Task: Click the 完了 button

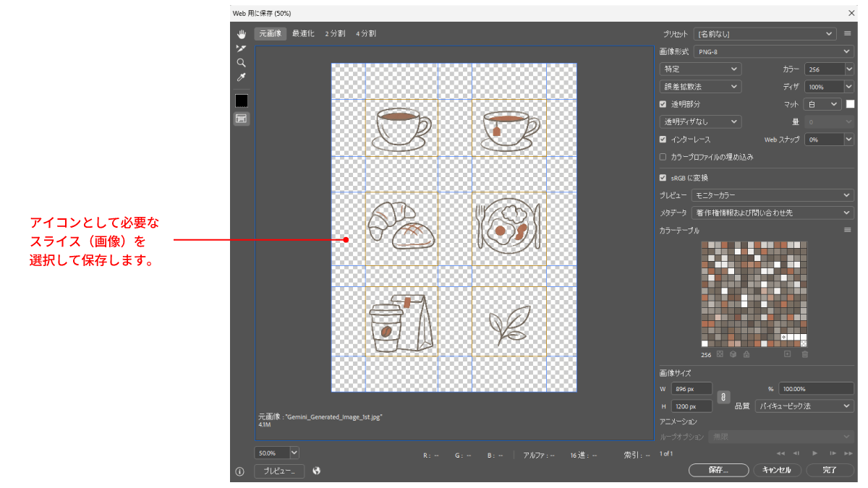Action: 830,470
